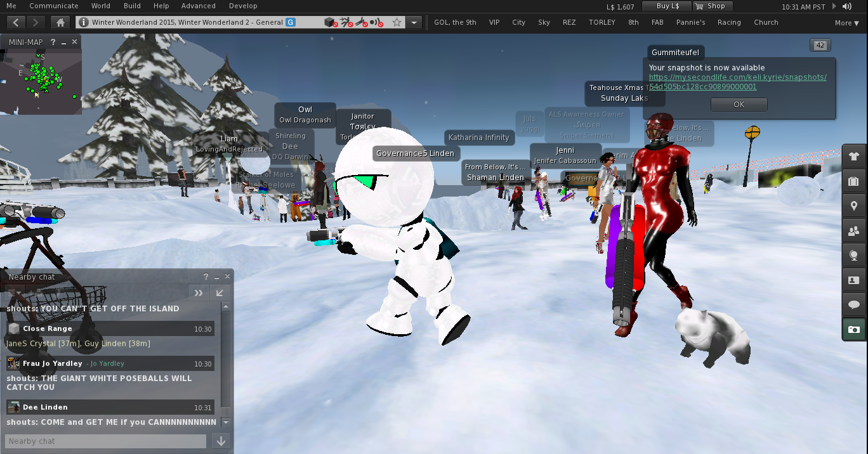868x454 pixels.
Task: Click the Nearby chat text input field
Action: pos(105,441)
